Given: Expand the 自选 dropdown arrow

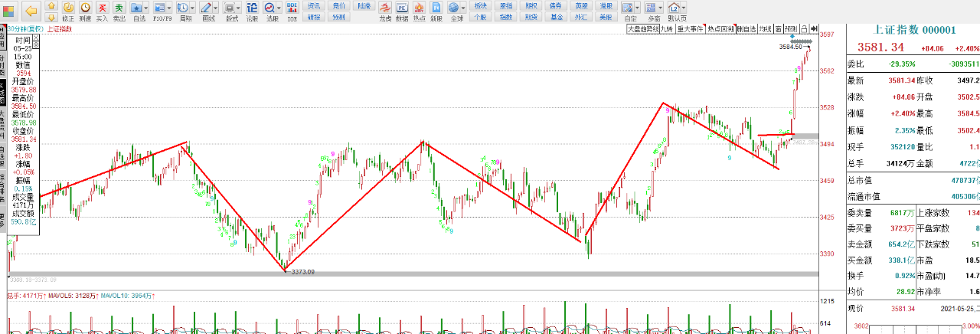Looking at the screenshot, I should 145,8.
